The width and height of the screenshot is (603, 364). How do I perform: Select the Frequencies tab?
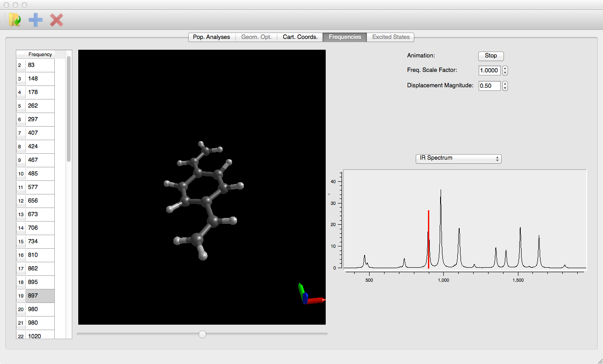click(345, 37)
